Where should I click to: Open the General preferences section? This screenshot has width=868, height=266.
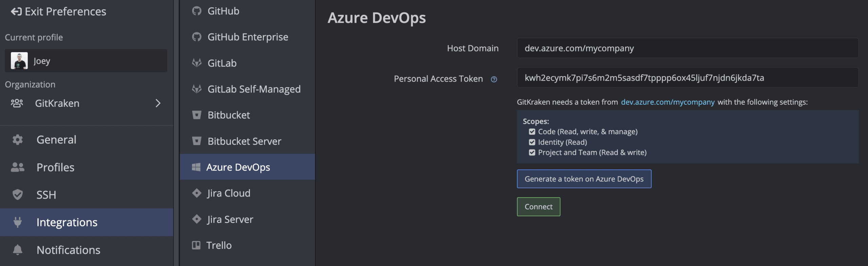pos(56,140)
